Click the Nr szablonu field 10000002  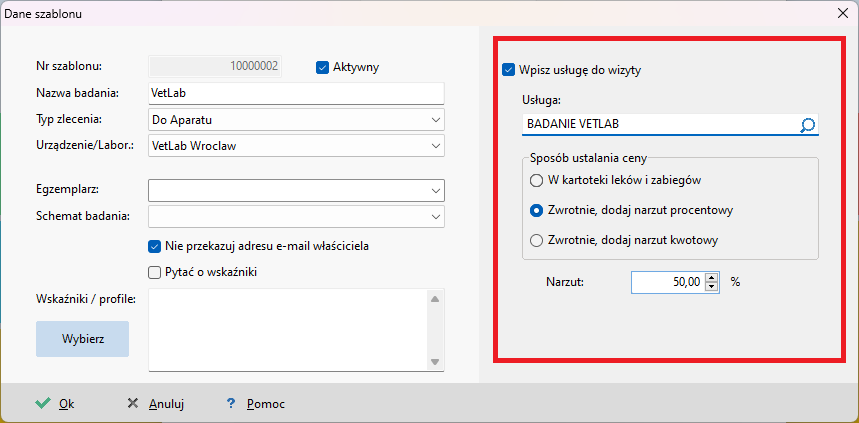pyautogui.click(x=215, y=67)
